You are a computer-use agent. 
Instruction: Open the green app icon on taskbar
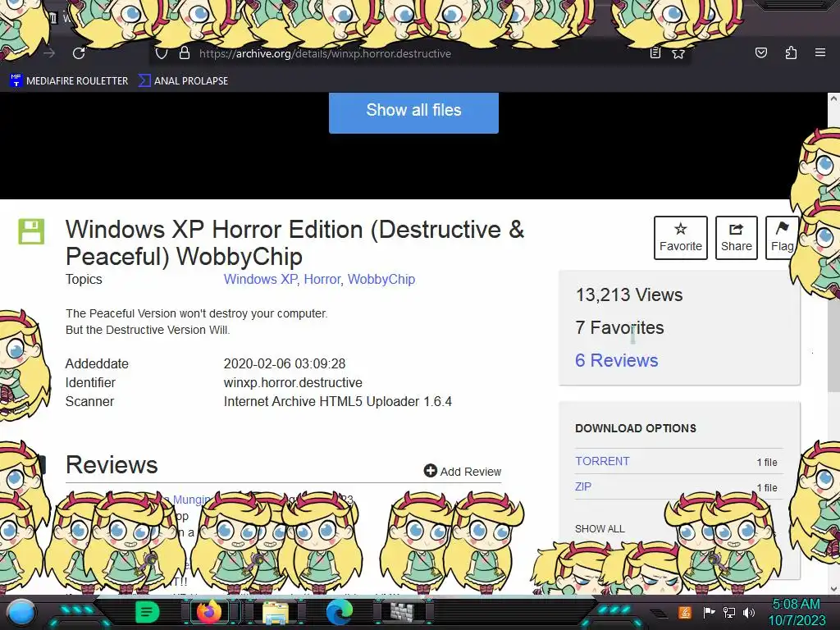pyautogui.click(x=147, y=612)
